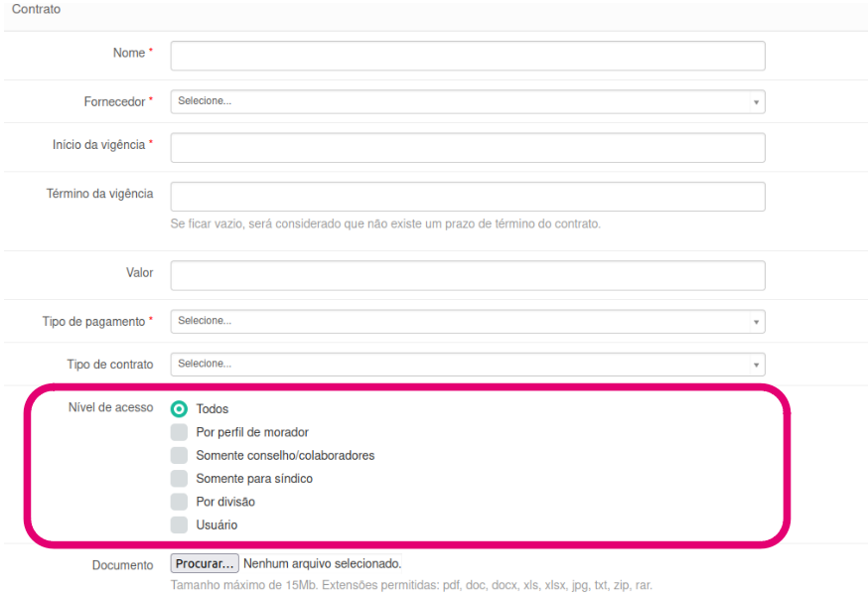Click the Contrato section heading
This screenshot has width=868, height=600.
37,9
